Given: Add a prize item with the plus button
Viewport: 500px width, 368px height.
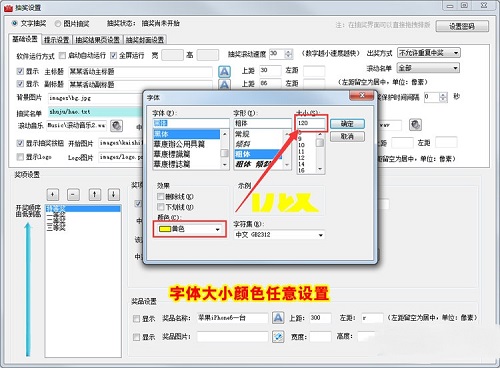Looking at the screenshot, I should [x=53, y=194].
